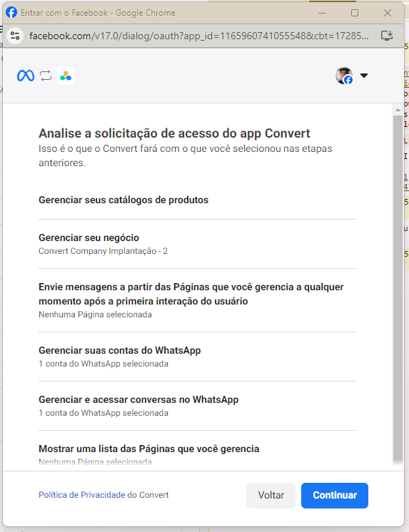Click the sync arrows icon between logos
The width and height of the screenshot is (409, 532).
[x=46, y=76]
